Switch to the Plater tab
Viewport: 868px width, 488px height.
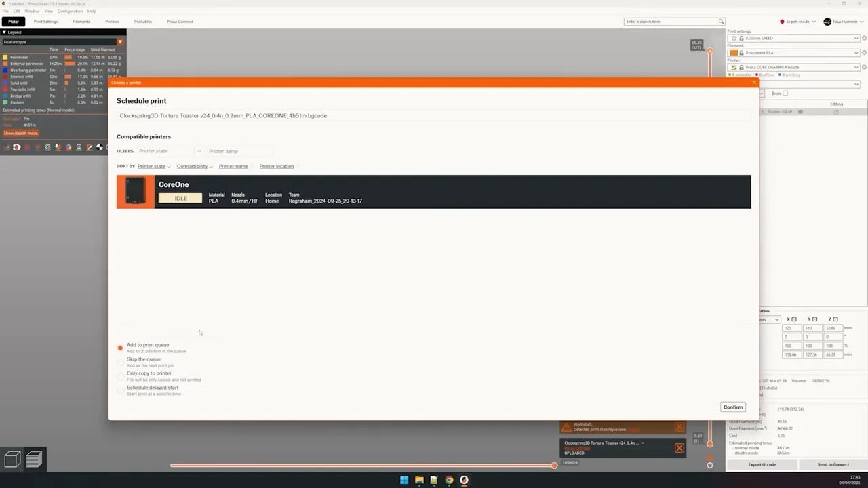pos(14,22)
